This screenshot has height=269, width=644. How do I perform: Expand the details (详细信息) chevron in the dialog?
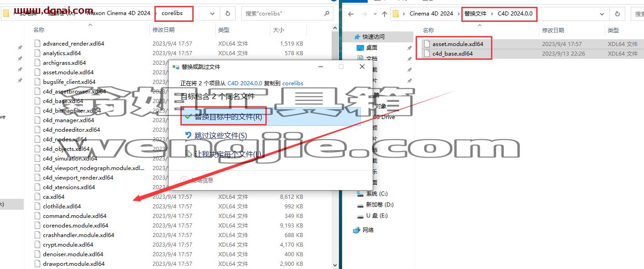[x=185, y=180]
